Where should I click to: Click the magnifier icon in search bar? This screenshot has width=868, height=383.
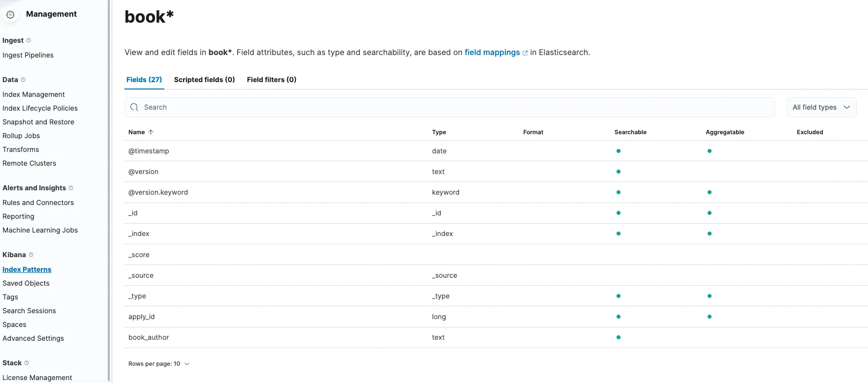pos(134,107)
